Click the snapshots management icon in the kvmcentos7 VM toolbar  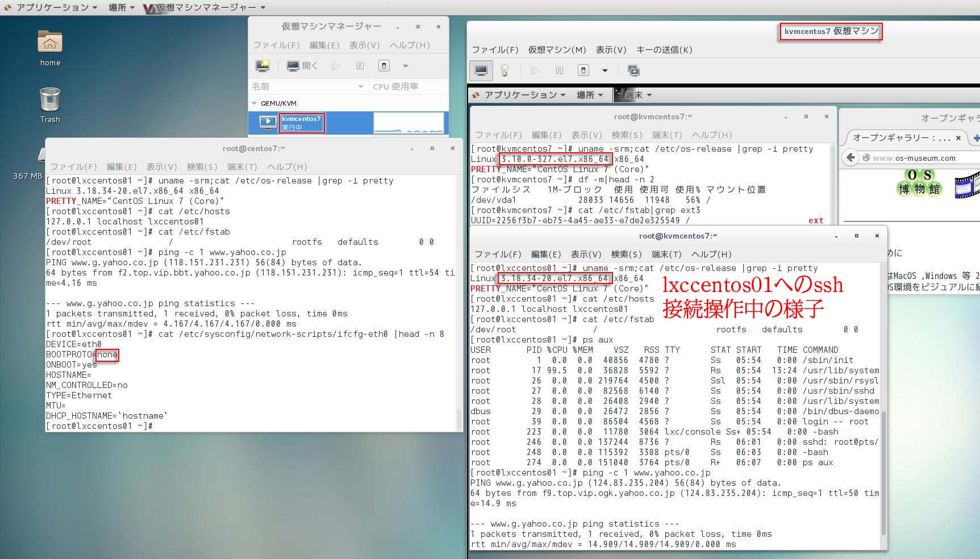(x=633, y=70)
